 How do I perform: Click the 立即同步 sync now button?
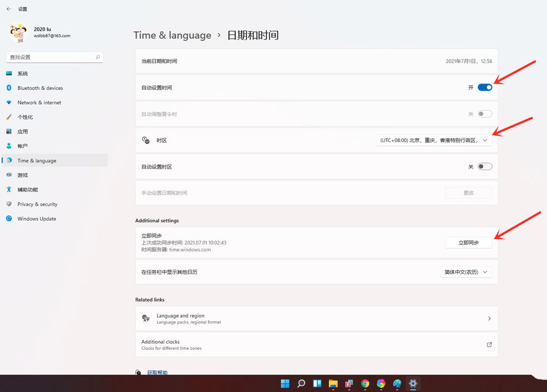pos(468,242)
